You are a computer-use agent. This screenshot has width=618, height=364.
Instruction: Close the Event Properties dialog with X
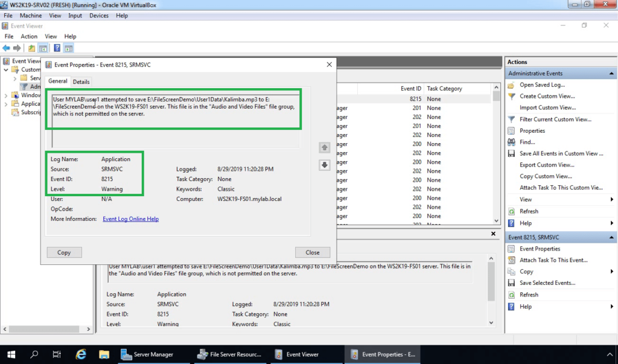click(330, 65)
